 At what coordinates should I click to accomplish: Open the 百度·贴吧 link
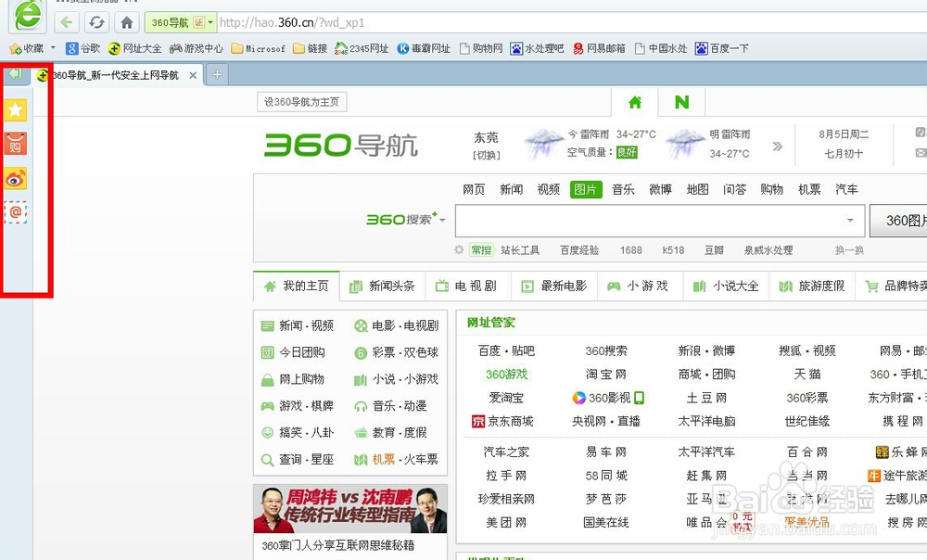click(x=506, y=350)
